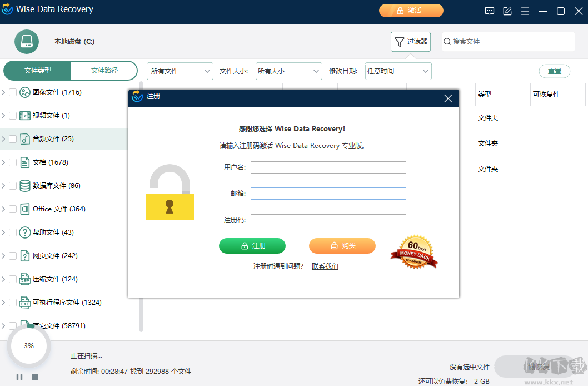Click the 60 Days Money Back badge
The width and height of the screenshot is (588, 386).
click(x=413, y=252)
